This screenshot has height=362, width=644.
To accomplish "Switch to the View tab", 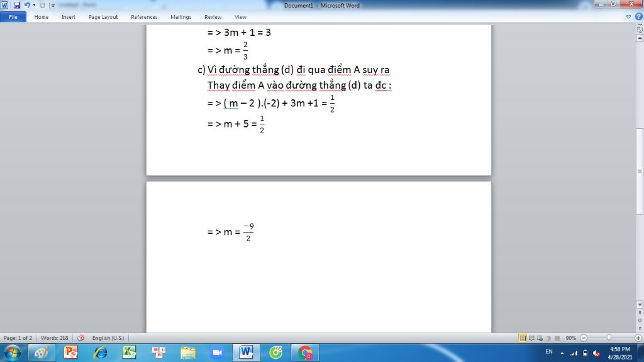I will pos(240,17).
